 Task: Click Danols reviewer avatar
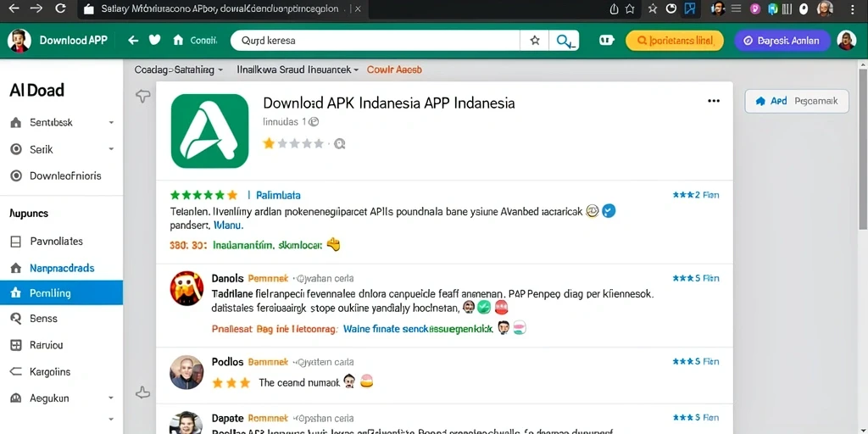pos(186,288)
